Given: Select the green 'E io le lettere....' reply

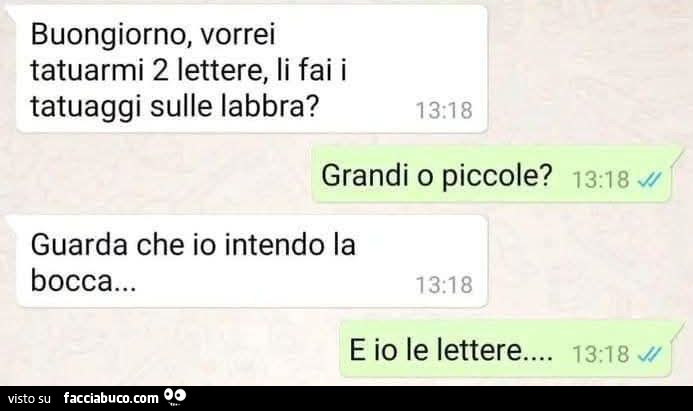Looking at the screenshot, I should pyautogui.click(x=506, y=348).
